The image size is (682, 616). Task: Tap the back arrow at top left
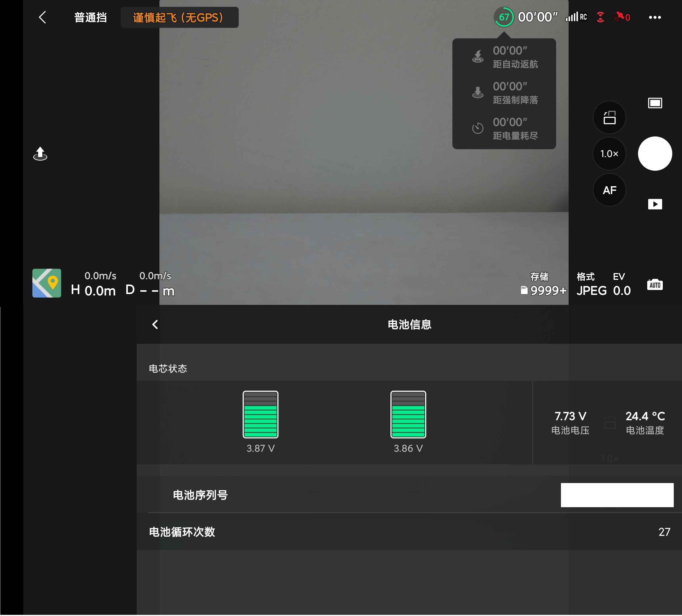pyautogui.click(x=42, y=17)
